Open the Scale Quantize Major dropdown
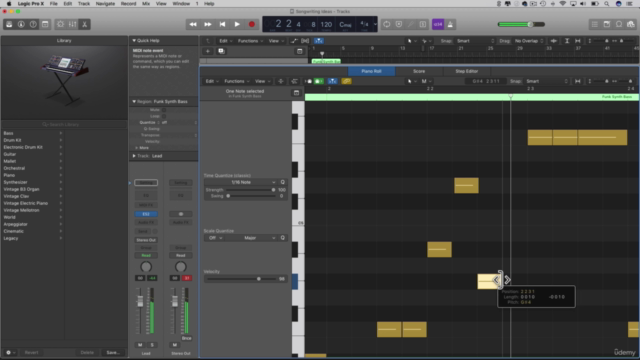 [251, 238]
